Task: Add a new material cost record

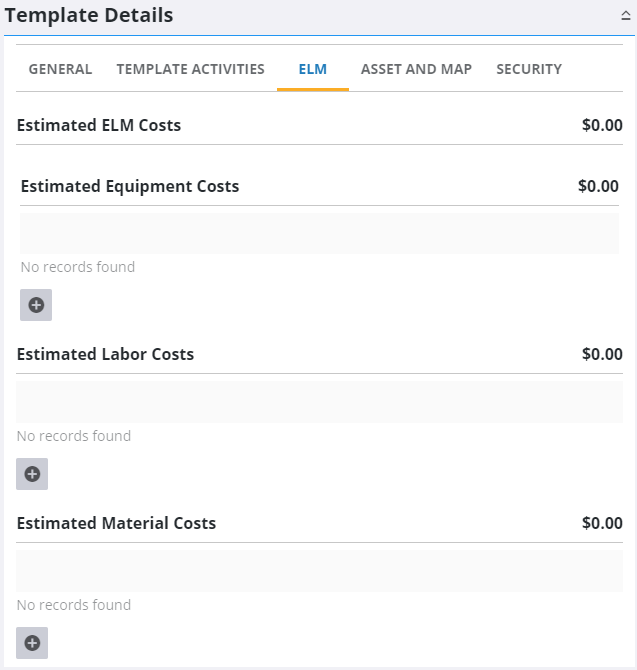Action: [x=32, y=643]
